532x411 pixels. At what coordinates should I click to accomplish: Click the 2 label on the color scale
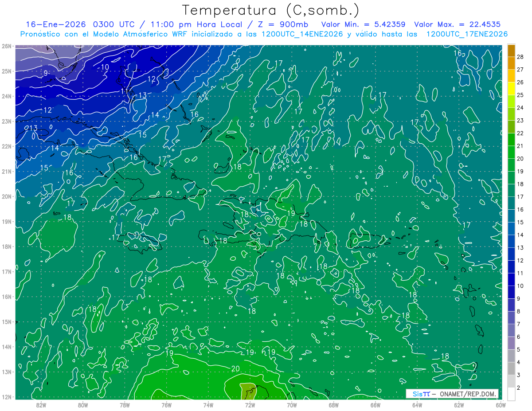pos(519,388)
